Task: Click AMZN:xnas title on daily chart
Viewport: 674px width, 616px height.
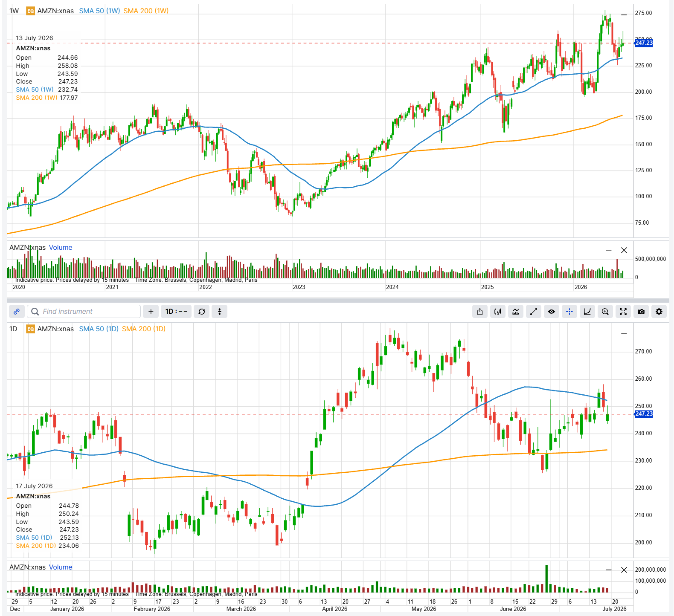Action: 55,329
